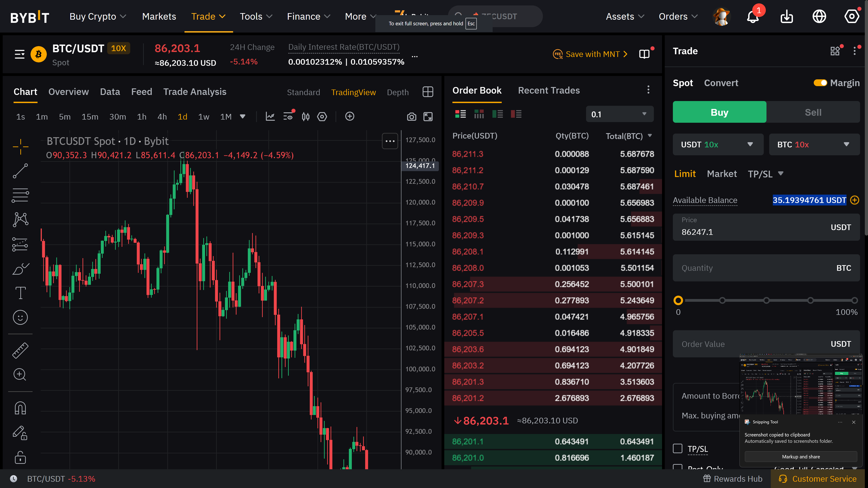
Task: Set quantity slider to 100% mark
Action: click(x=854, y=300)
